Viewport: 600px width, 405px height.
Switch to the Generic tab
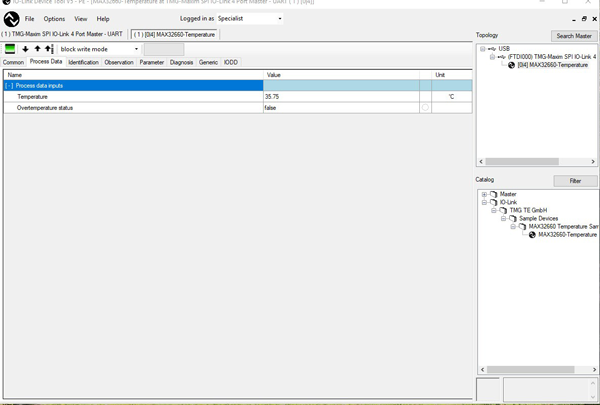(208, 62)
